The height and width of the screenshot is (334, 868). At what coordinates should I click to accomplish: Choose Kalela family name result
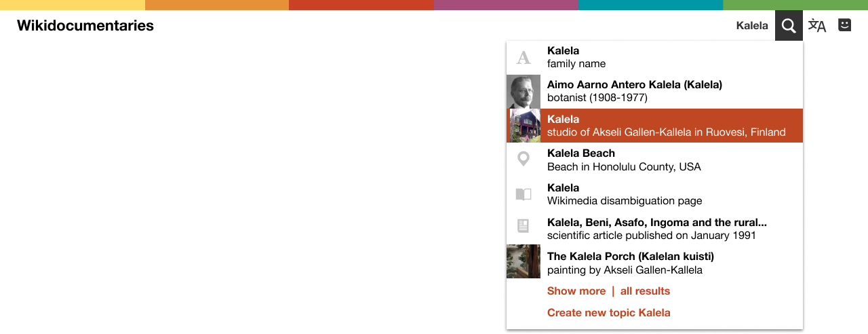coord(654,58)
